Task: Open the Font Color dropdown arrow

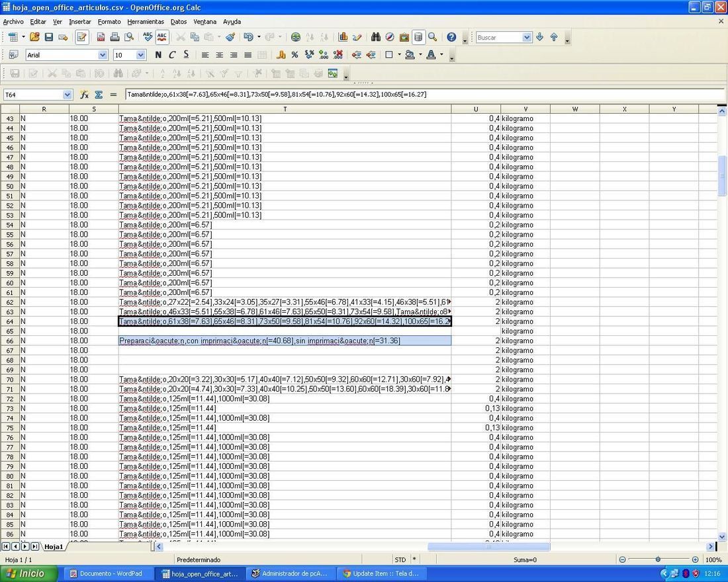Action: (x=441, y=55)
